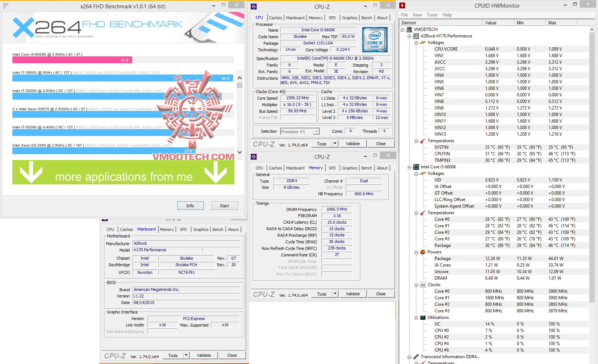Image resolution: width=598 pixels, height=364 pixels.
Task: Click the down arrow of the x264 results list scrollbar
Action: tap(239, 152)
